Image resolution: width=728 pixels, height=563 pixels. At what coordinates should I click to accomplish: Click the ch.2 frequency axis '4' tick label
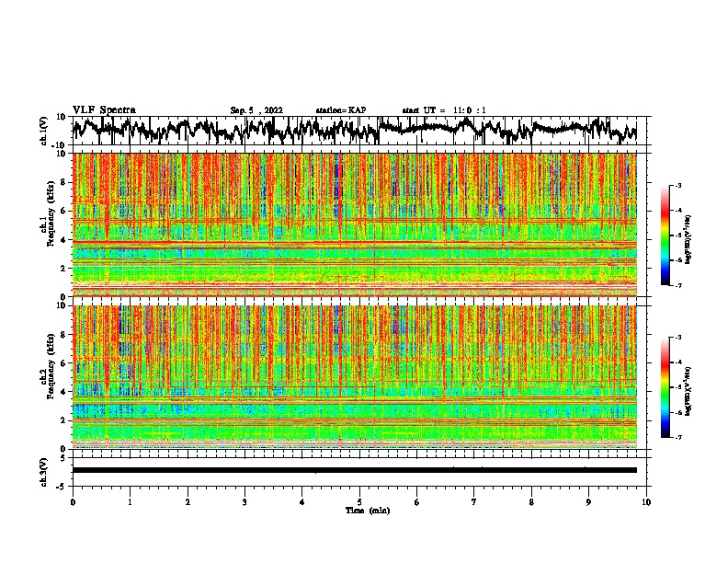65,392
